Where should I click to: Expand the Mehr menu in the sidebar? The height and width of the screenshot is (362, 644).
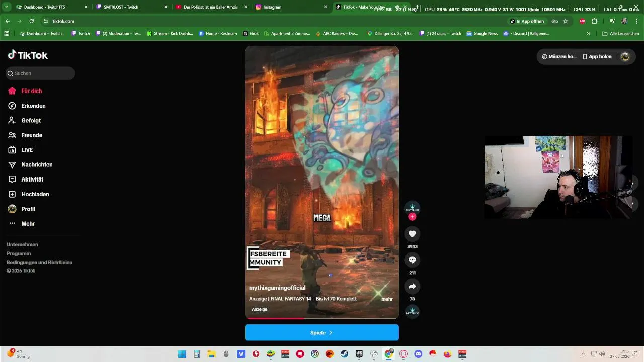(x=21, y=224)
